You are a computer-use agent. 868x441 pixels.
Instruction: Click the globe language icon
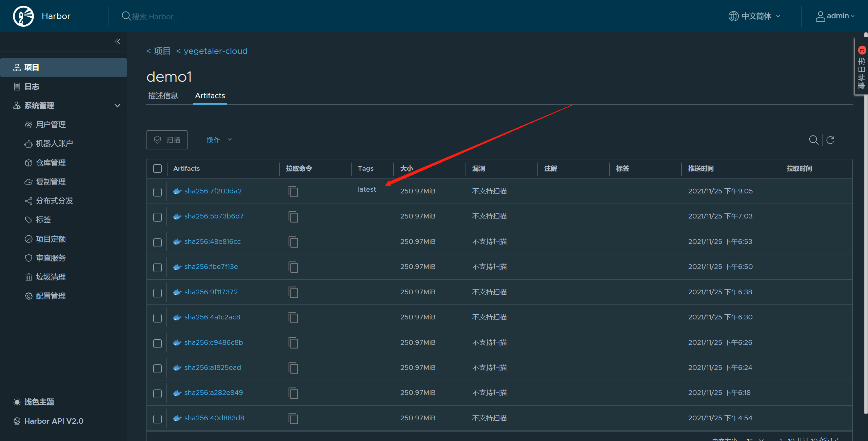click(x=733, y=16)
